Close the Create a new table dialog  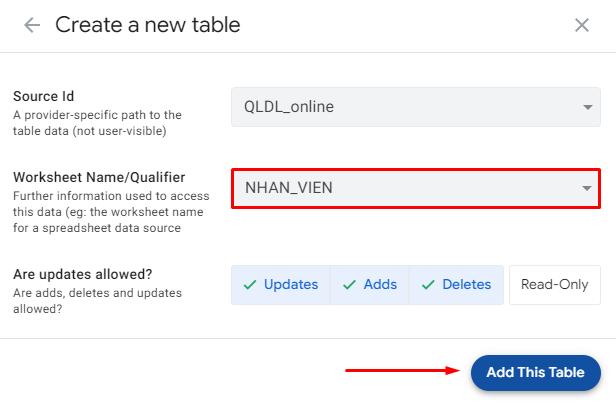[582, 25]
